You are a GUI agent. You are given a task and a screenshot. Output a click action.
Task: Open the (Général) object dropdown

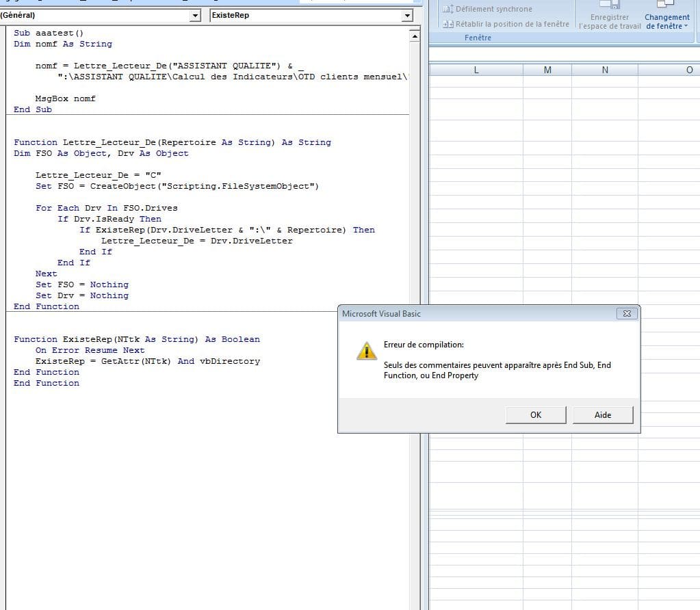196,15
